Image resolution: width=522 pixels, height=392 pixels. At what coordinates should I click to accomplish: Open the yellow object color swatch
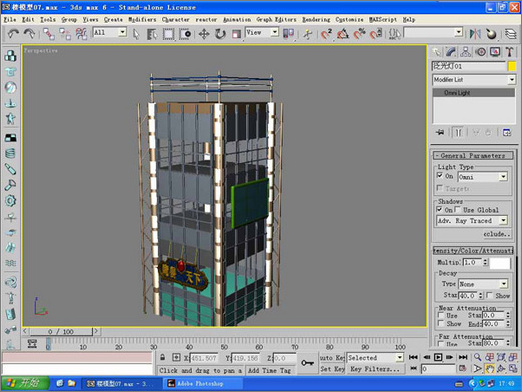click(512, 66)
